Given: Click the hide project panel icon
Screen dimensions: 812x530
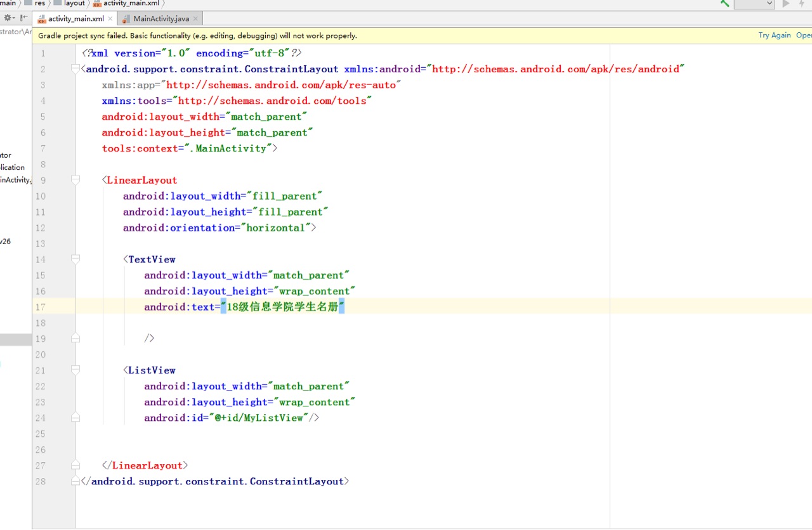Looking at the screenshot, I should 24,18.
